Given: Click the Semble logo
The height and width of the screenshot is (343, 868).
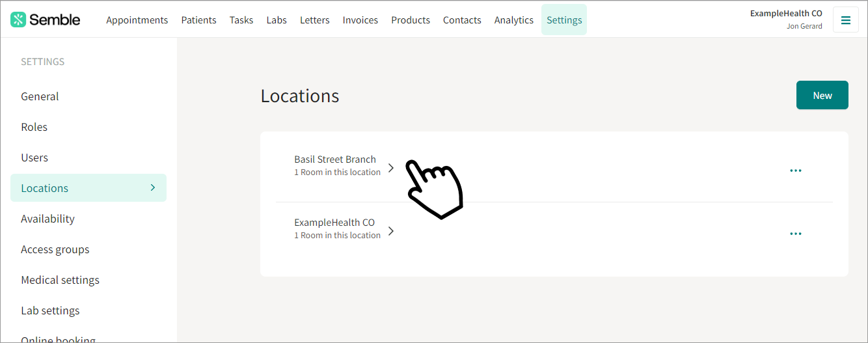Looking at the screenshot, I should (46, 20).
